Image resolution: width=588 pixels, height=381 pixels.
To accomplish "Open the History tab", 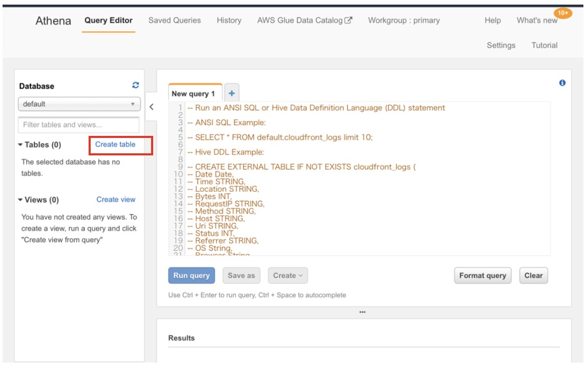I will click(229, 21).
